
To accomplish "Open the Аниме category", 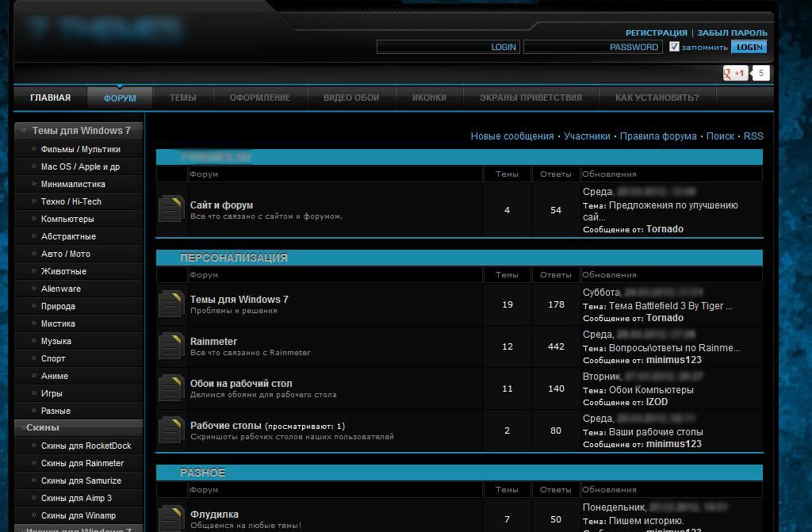I will click(55, 376).
